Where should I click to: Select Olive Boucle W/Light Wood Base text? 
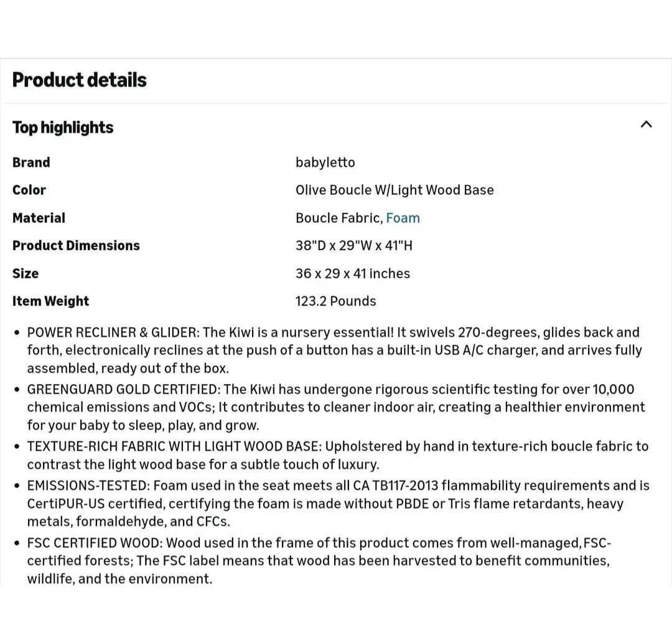point(394,190)
